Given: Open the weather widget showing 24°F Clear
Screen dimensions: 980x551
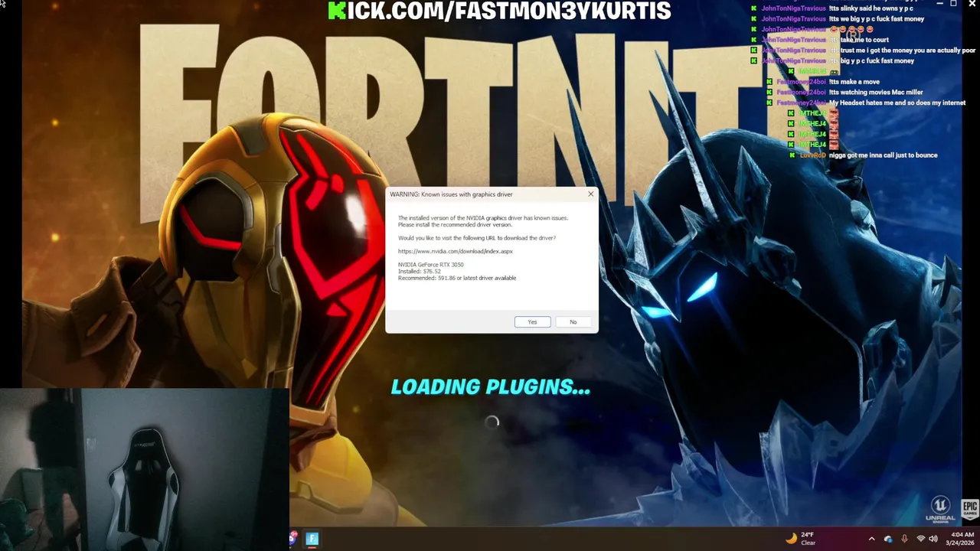Looking at the screenshot, I should 801,539.
